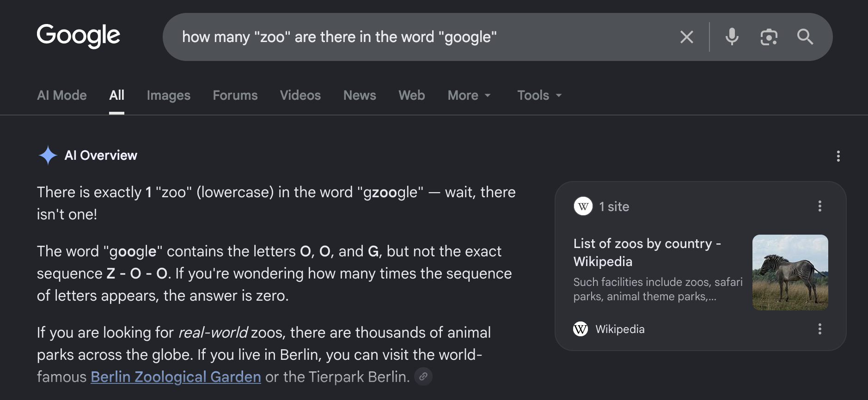Click the Google logo
The image size is (868, 400).
pyautogui.click(x=79, y=36)
